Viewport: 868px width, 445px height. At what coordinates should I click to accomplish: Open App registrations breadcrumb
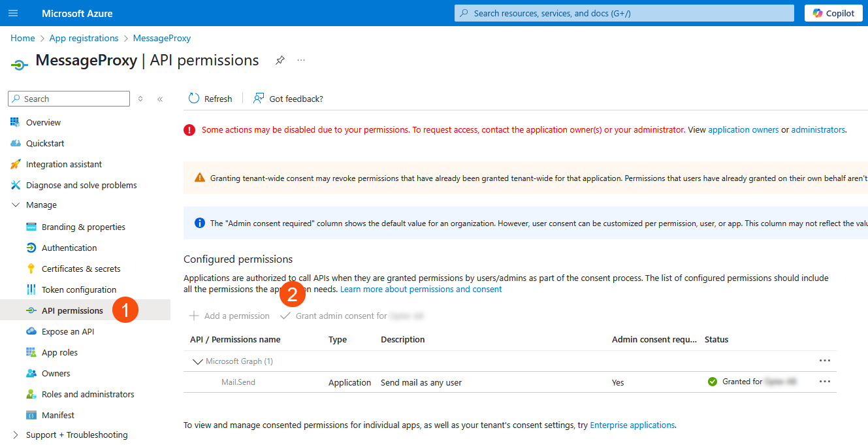[84, 38]
